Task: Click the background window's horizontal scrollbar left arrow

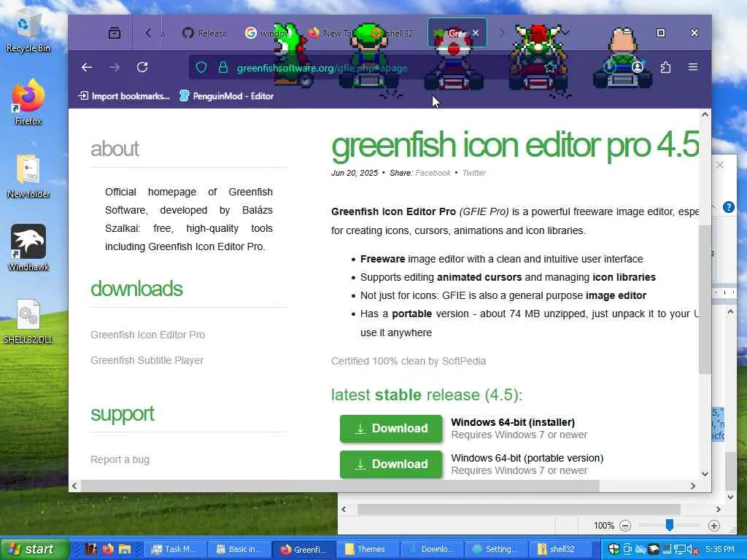Action: 344,509
